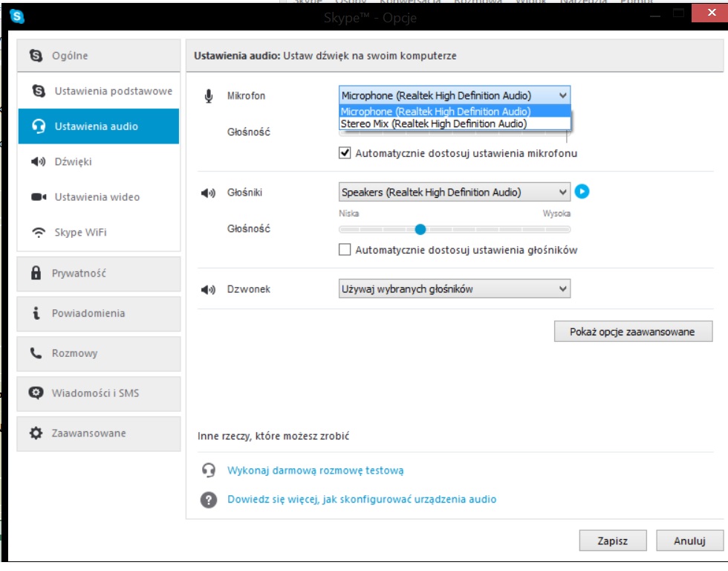Click the speaker icon next to Głośniki
The width and height of the screenshot is (728, 571).
point(208,193)
